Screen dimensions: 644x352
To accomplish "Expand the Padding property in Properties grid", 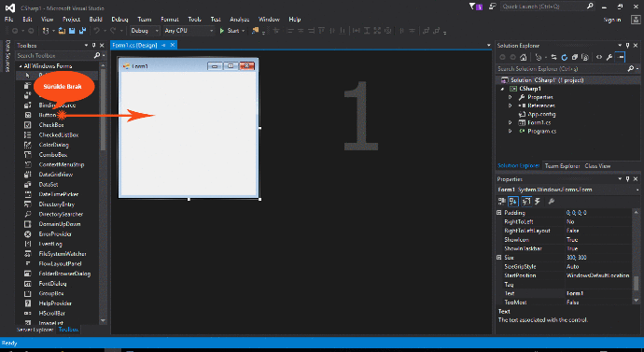I will [499, 213].
